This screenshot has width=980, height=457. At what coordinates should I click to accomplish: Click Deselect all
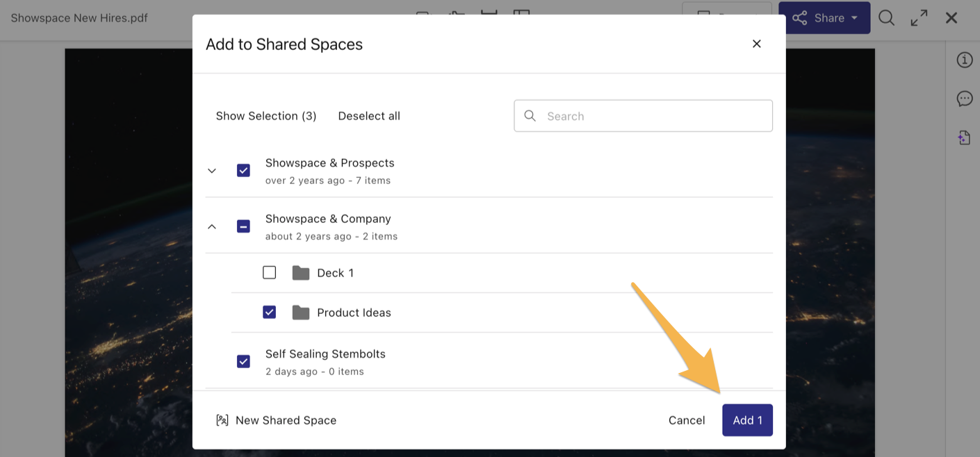coord(369,115)
